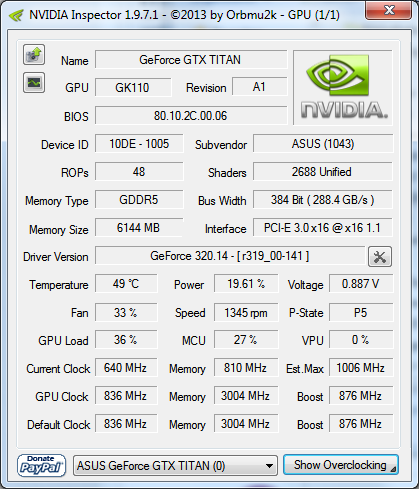Click the NVIDIA logo image

(x=343, y=88)
